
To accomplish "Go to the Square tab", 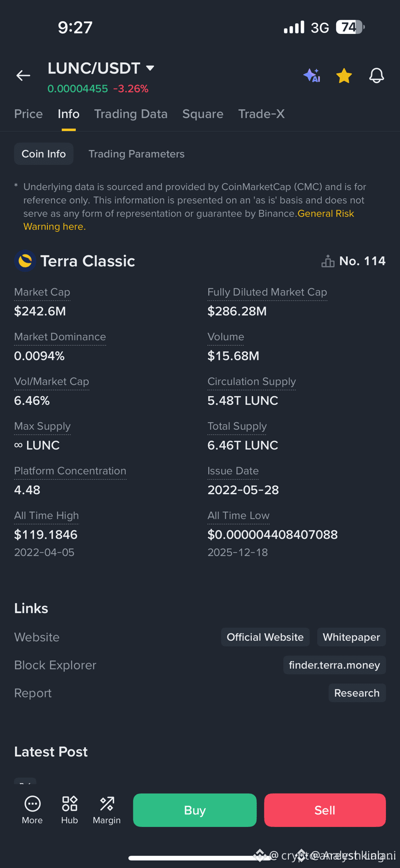I will [203, 114].
